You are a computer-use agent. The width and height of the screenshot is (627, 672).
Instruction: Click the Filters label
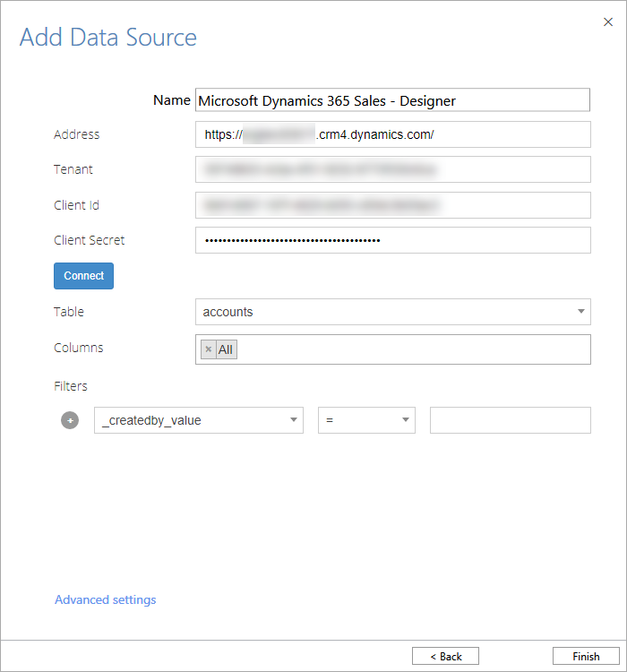tap(71, 386)
